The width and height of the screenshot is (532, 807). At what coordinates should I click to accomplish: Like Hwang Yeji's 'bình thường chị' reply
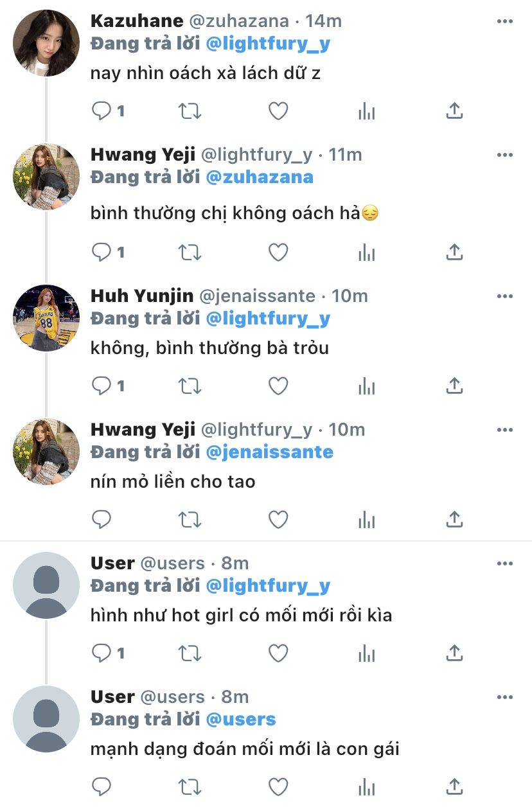(278, 253)
